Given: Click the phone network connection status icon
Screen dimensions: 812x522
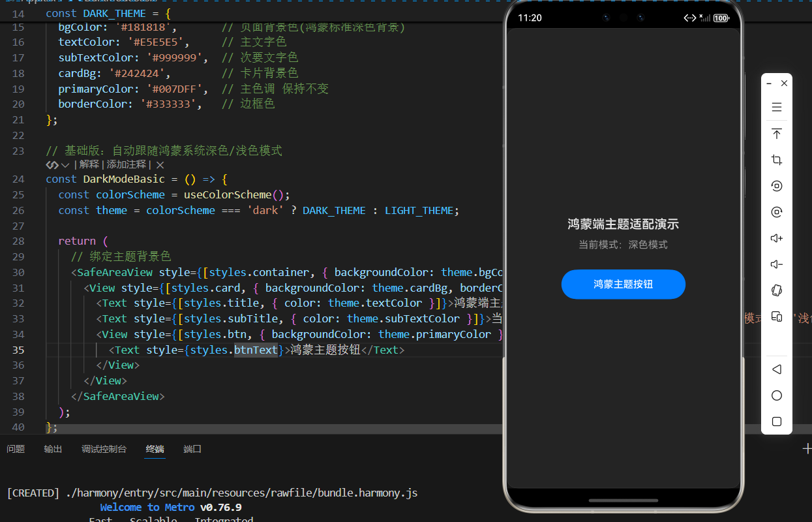Looking at the screenshot, I should click(x=690, y=18).
